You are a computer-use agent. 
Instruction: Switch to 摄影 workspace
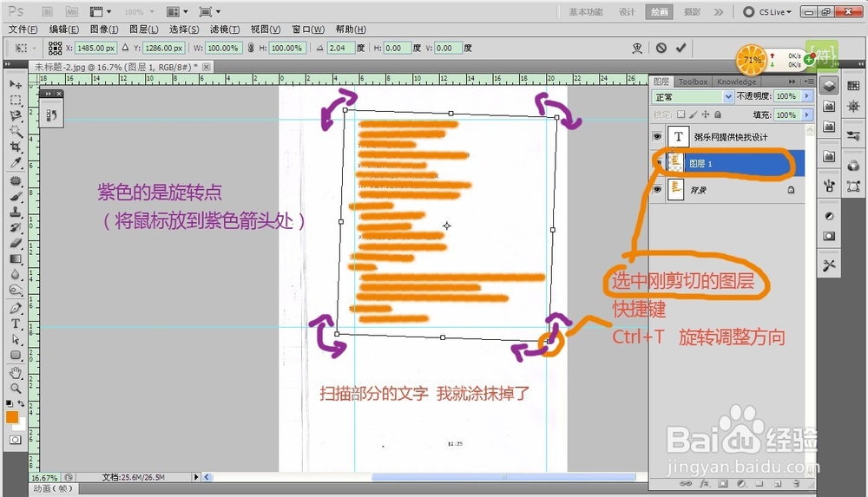click(x=692, y=11)
